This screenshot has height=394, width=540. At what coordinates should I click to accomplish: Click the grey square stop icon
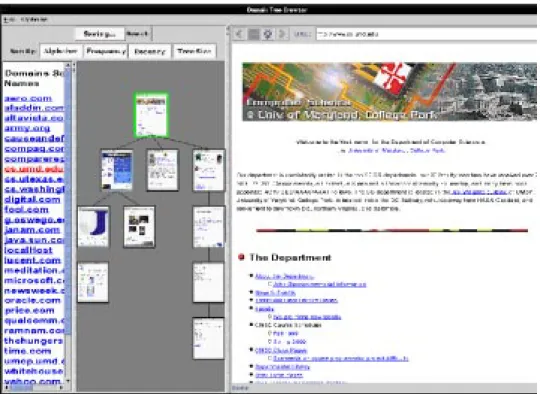click(254, 34)
